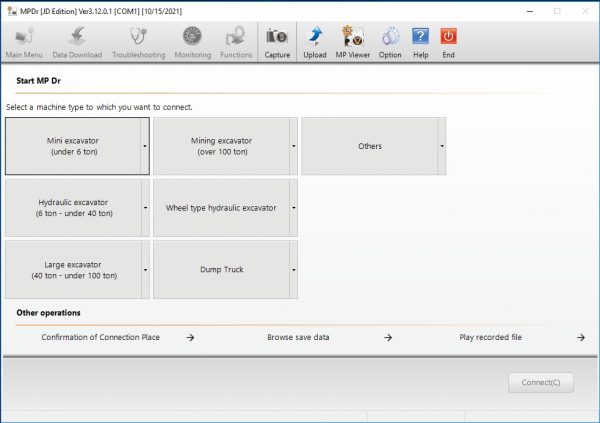The image size is (600, 423).
Task: Select Large excavator (40 ton - under 100 ton)
Action: click(73, 270)
